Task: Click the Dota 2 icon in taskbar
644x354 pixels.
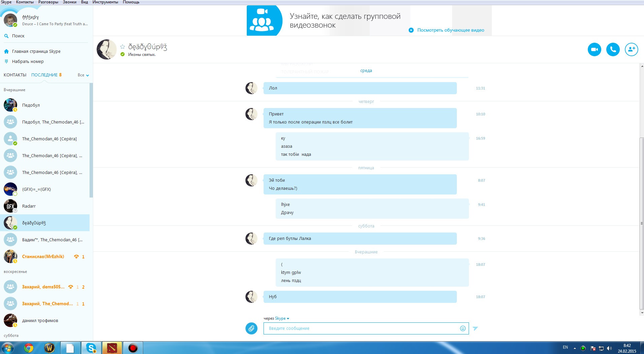Action: (112, 348)
